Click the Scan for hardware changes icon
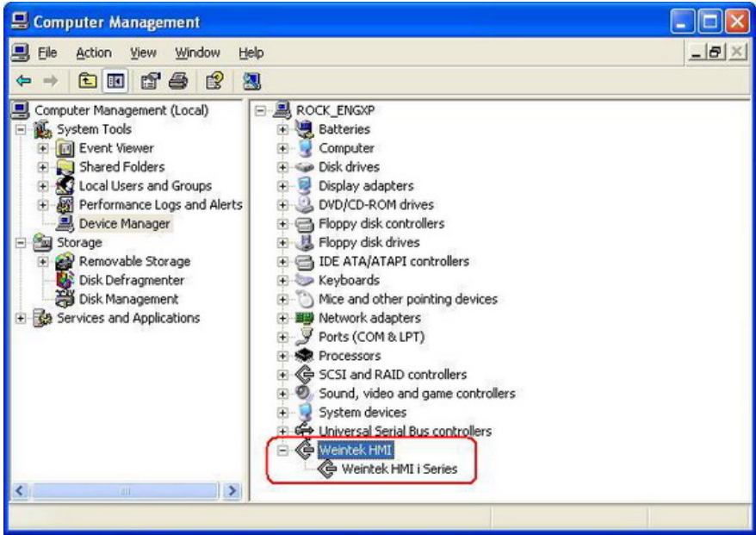The width and height of the screenshot is (756, 535). (x=251, y=81)
